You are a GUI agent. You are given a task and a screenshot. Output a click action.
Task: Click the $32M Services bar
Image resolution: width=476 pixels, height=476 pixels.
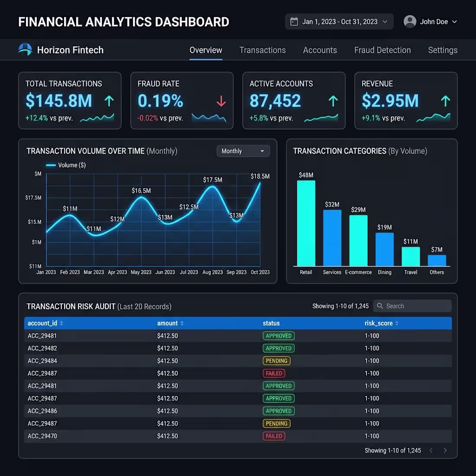click(332, 238)
